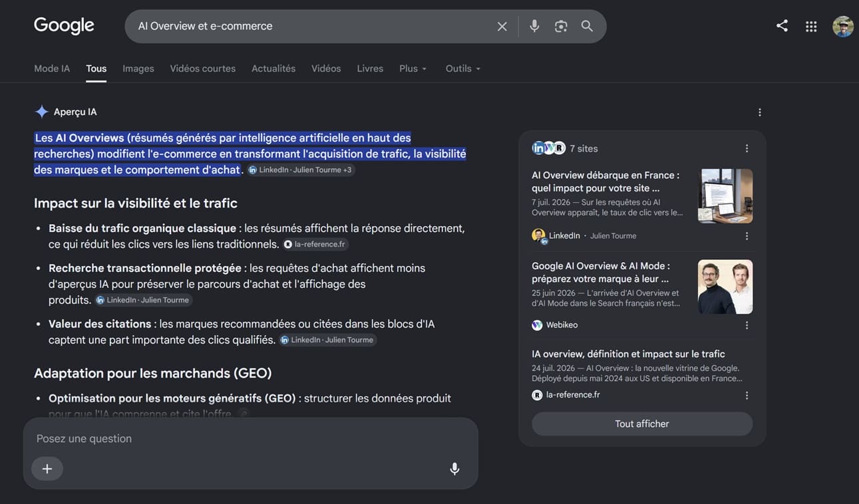Open the Google apps grid
The image size is (859, 504).
point(811,26)
